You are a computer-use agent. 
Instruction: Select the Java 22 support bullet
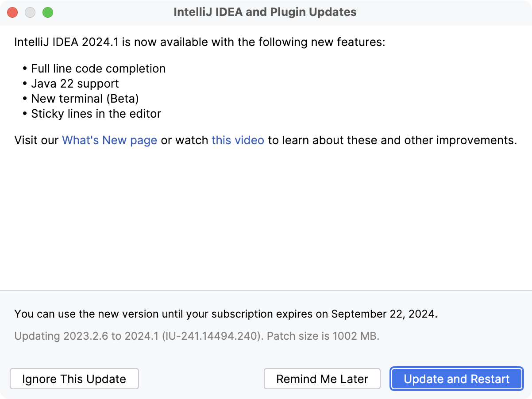[75, 84]
